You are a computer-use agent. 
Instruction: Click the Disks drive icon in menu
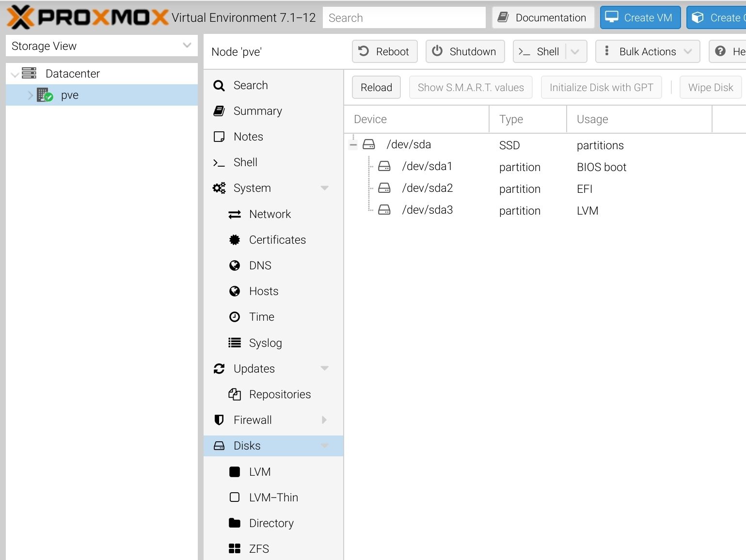click(x=219, y=446)
